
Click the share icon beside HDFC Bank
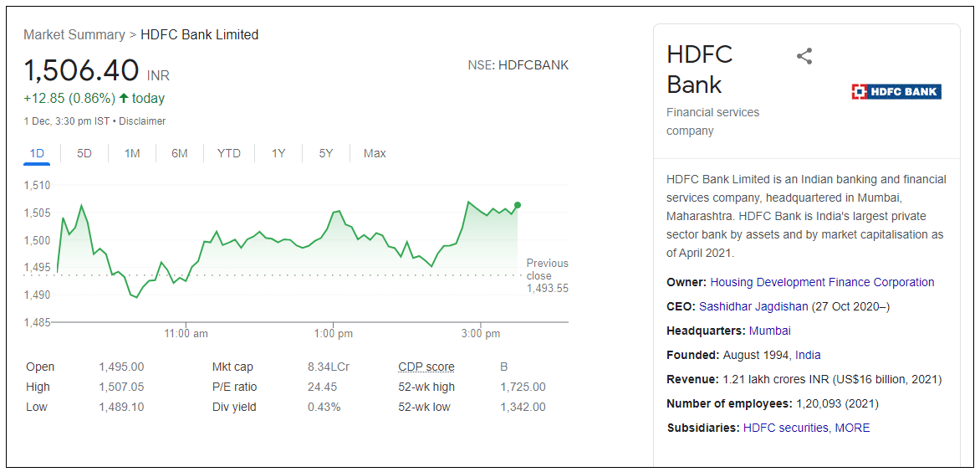[804, 56]
